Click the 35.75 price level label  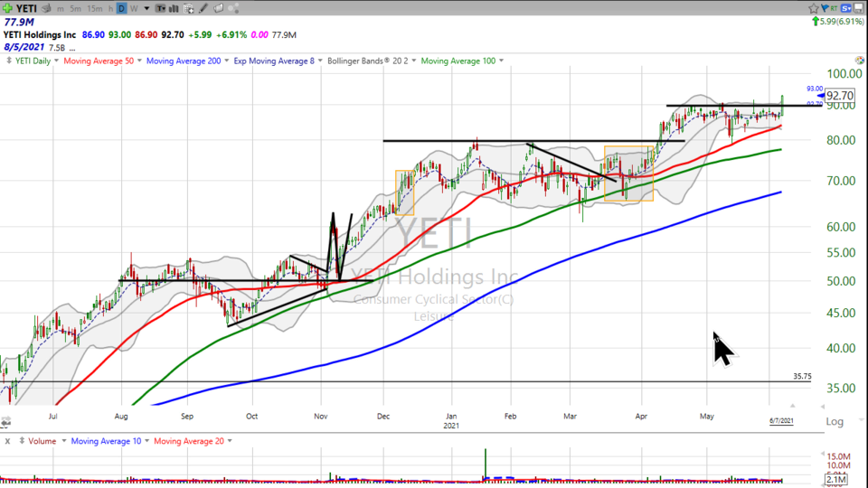point(802,376)
